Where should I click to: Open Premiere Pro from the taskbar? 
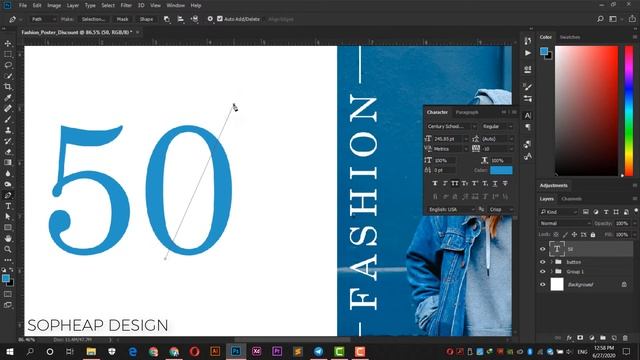tap(277, 351)
